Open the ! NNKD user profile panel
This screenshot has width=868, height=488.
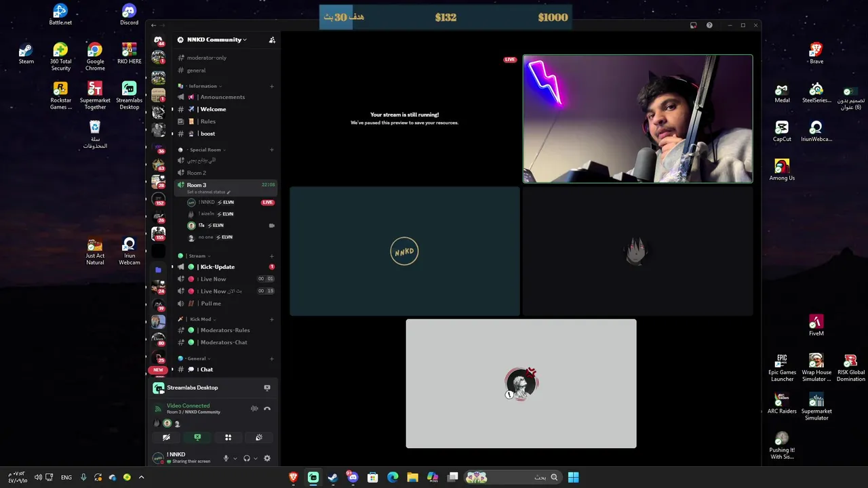tap(183, 457)
